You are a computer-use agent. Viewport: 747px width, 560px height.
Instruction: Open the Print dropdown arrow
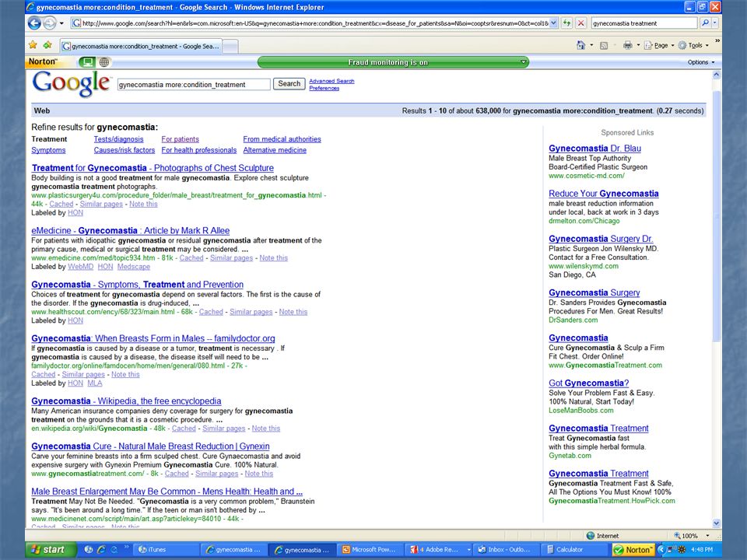click(x=638, y=45)
